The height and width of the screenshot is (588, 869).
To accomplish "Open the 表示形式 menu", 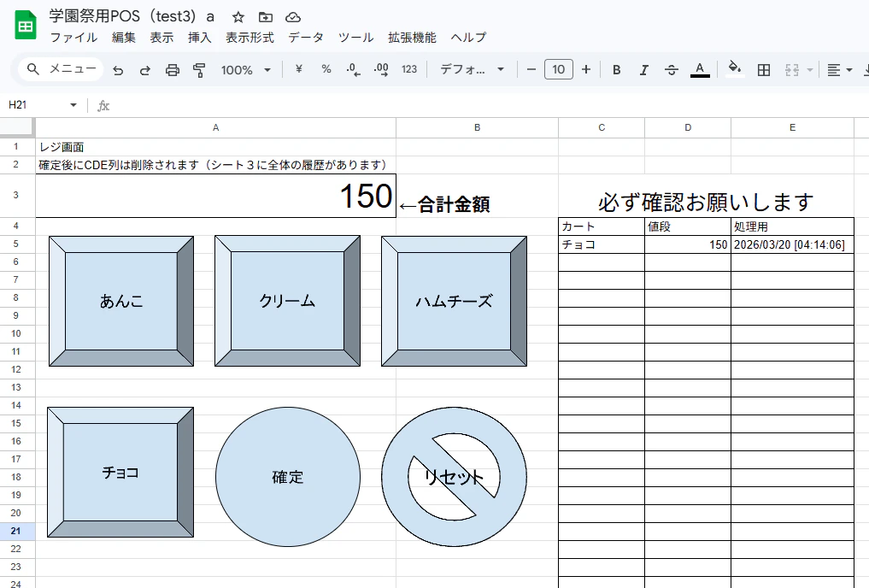I will coord(250,38).
